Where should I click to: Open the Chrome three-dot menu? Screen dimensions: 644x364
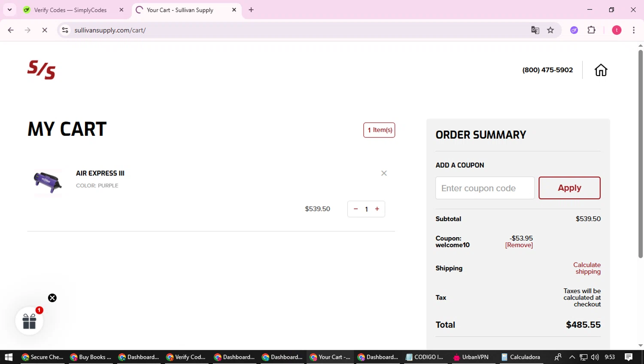tap(634, 30)
